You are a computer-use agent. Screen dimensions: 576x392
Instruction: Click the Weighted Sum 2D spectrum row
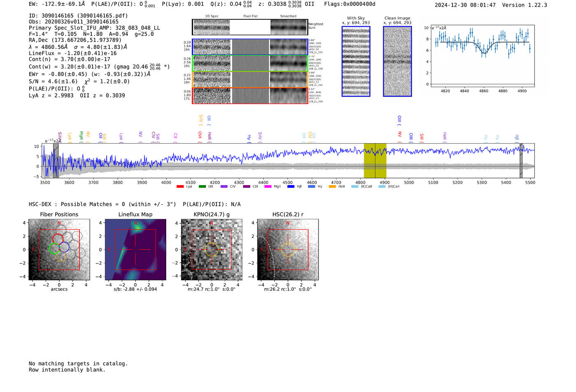click(250, 27)
